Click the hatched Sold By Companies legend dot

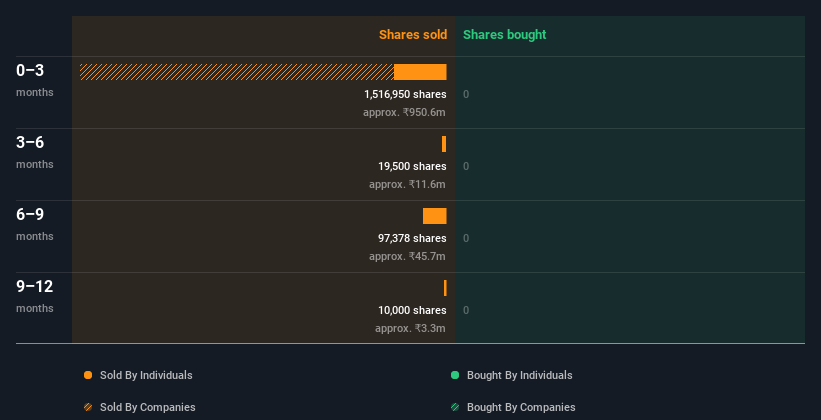[x=88, y=407]
